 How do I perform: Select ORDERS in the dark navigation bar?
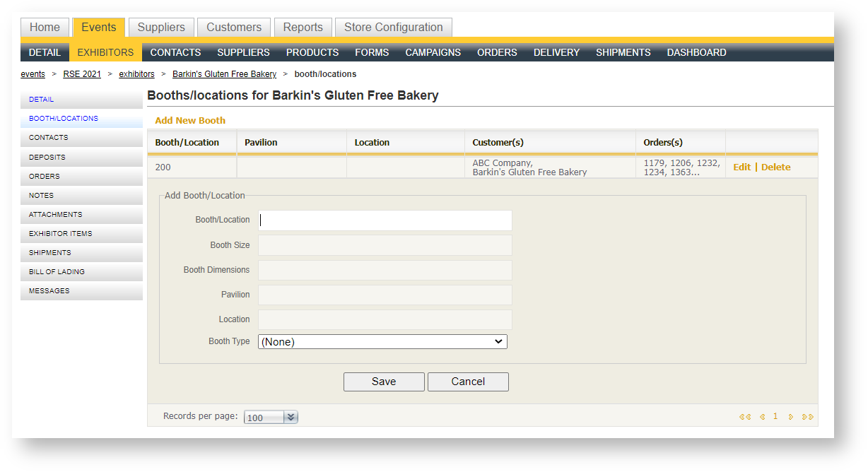497,52
